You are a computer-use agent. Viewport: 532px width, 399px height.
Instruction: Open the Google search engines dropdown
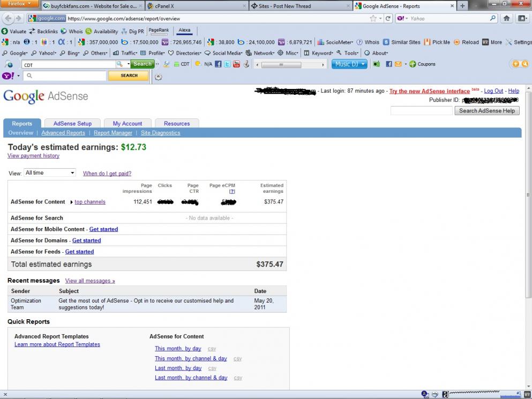pyautogui.click(x=15, y=53)
